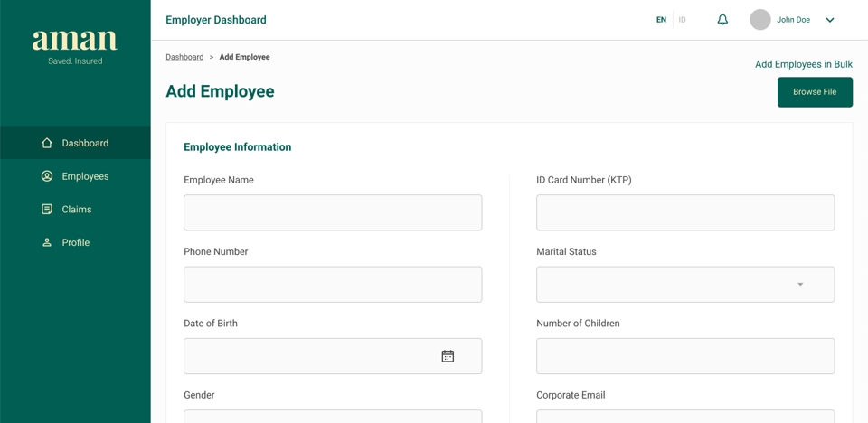
Task: Click the Add Employee breadcrumb text
Action: click(245, 57)
